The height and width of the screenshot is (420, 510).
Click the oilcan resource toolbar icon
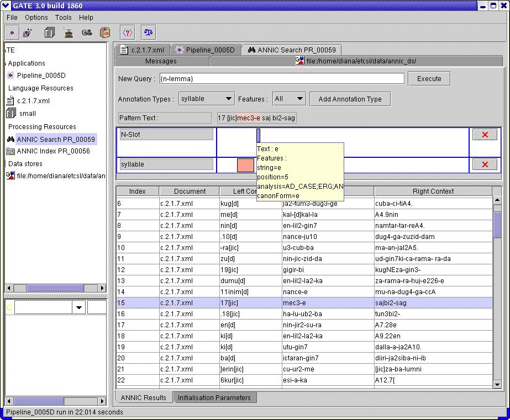pyautogui.click(x=104, y=32)
